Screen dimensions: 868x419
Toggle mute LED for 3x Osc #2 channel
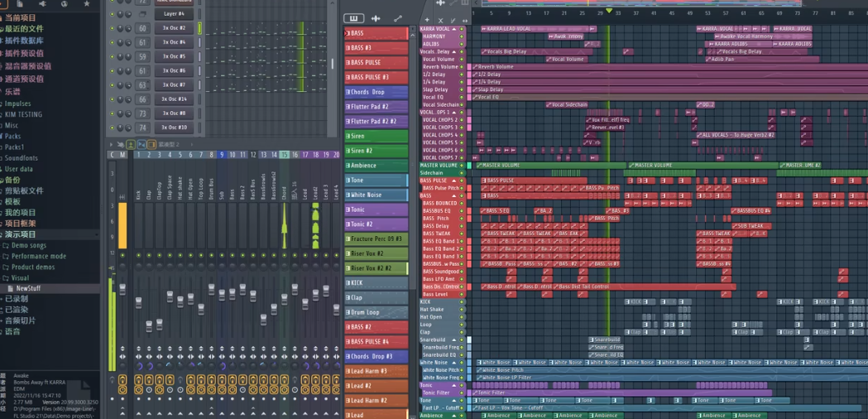[x=113, y=28]
